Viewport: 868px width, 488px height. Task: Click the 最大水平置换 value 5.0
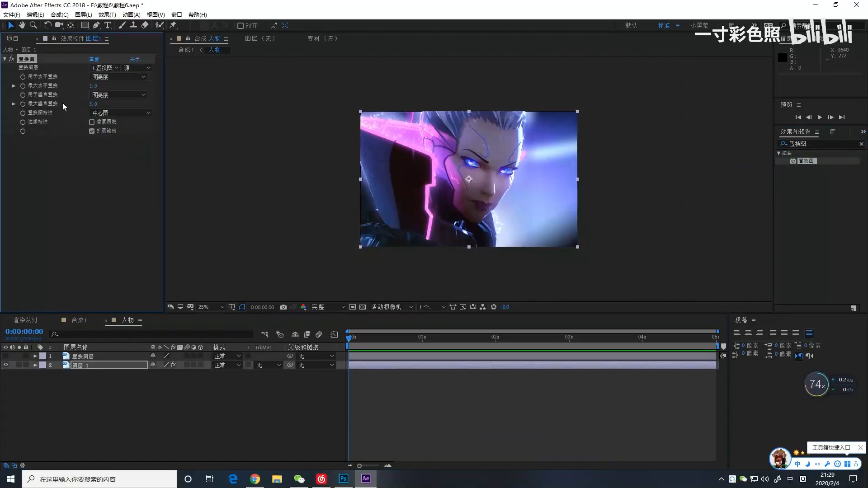pyautogui.click(x=93, y=86)
